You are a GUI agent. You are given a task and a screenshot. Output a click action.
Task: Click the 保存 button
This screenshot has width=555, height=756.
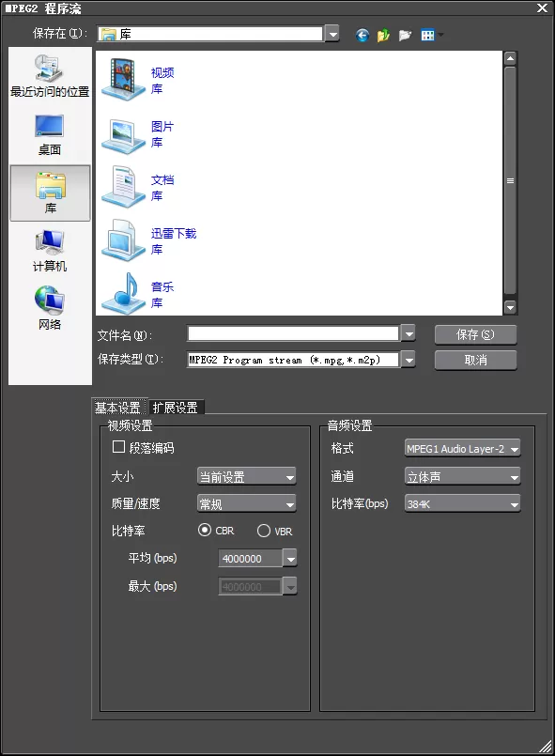tap(475, 334)
